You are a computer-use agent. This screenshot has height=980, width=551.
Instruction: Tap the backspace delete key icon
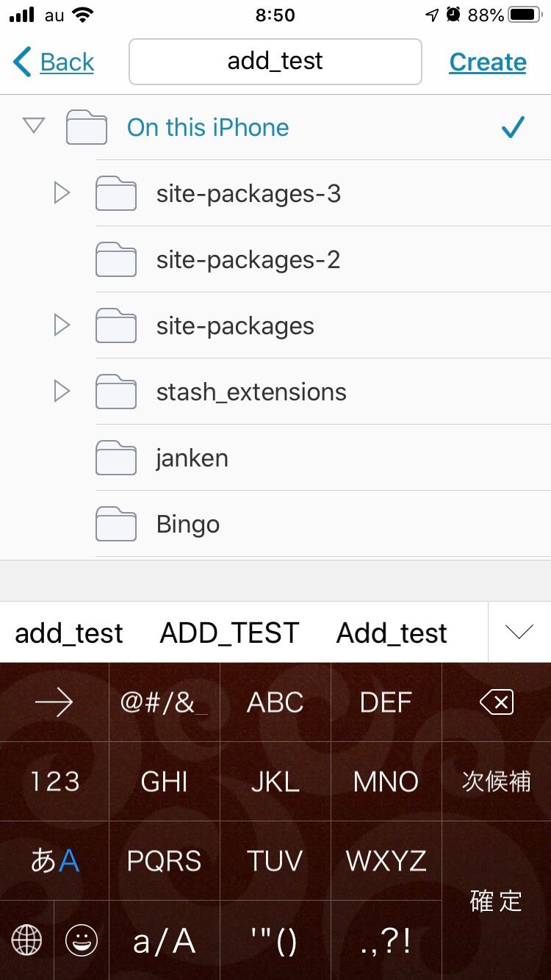(x=496, y=703)
